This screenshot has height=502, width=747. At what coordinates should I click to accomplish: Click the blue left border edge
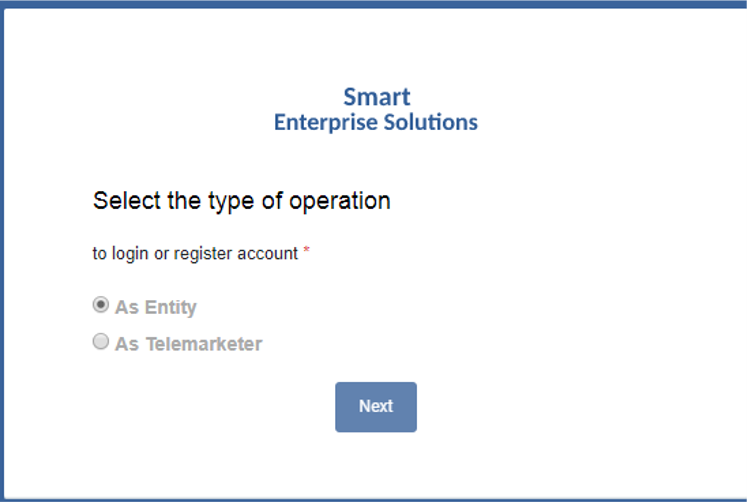coord(2,250)
